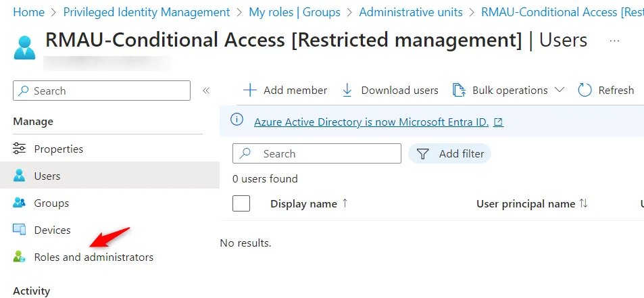Click the Groups icon in sidebar

click(x=20, y=203)
